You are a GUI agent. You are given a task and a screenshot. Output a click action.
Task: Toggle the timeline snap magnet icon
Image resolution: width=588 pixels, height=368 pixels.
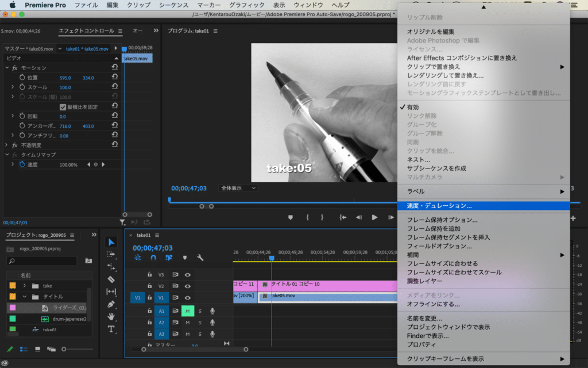point(153,258)
